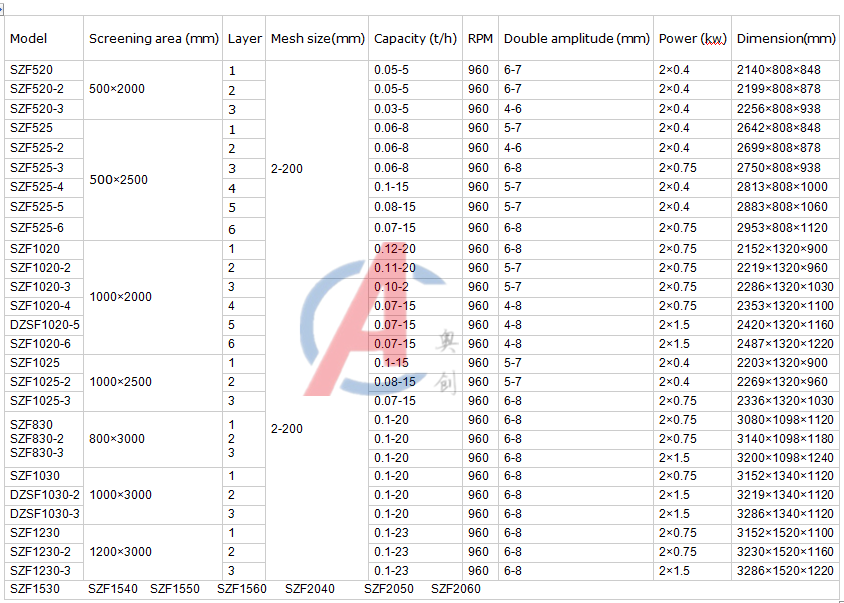Click the DZSF1020-5 model cell
The height and width of the screenshot is (603, 844).
45,325
